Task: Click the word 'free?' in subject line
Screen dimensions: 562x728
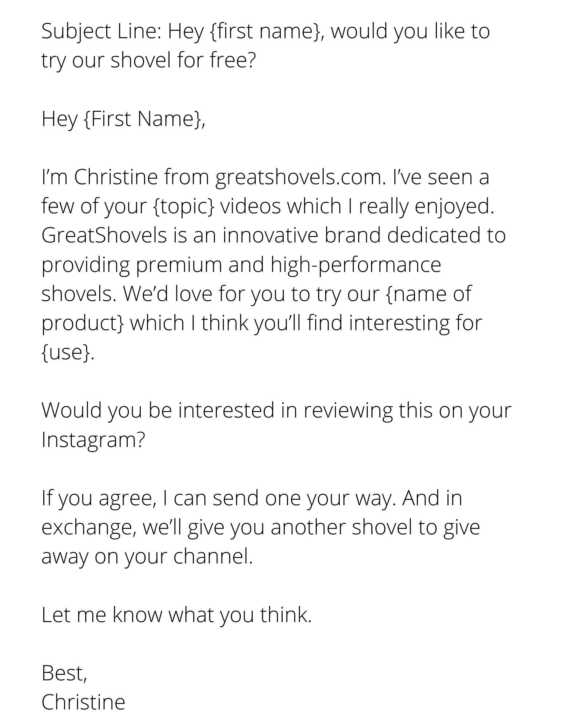Action: point(233,60)
